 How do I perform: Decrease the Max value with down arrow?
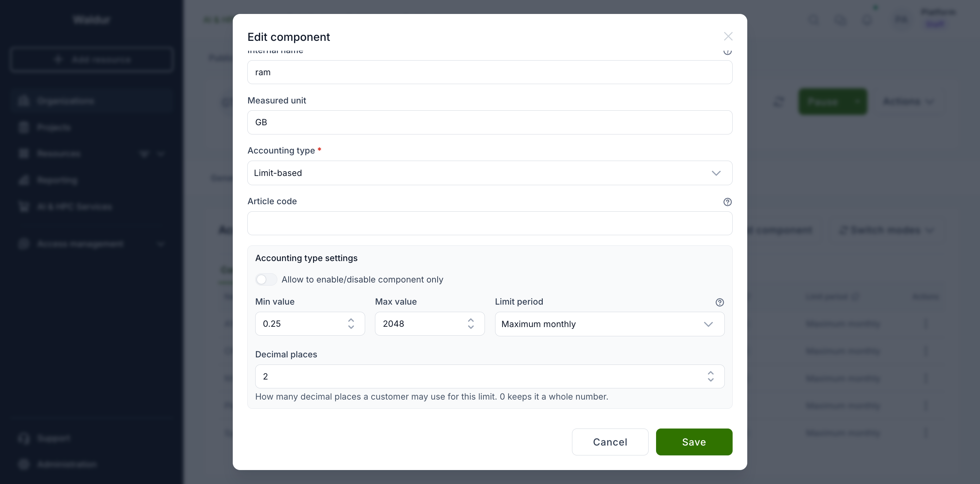471,327
